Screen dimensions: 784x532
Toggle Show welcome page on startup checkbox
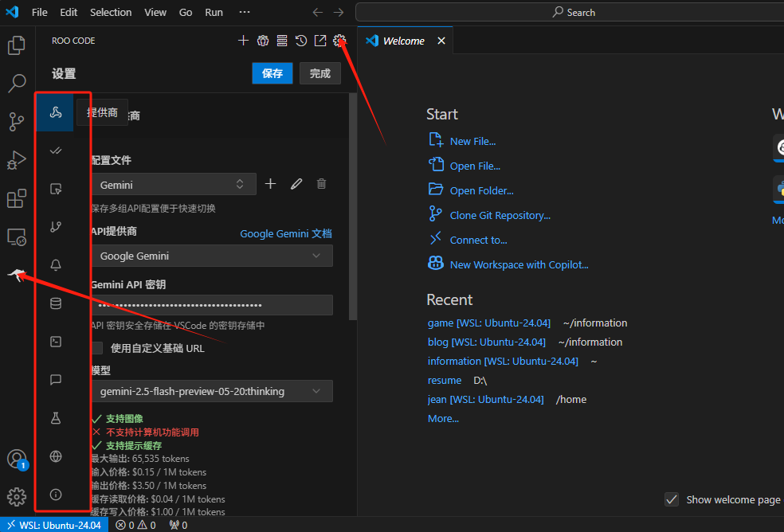coord(672,499)
